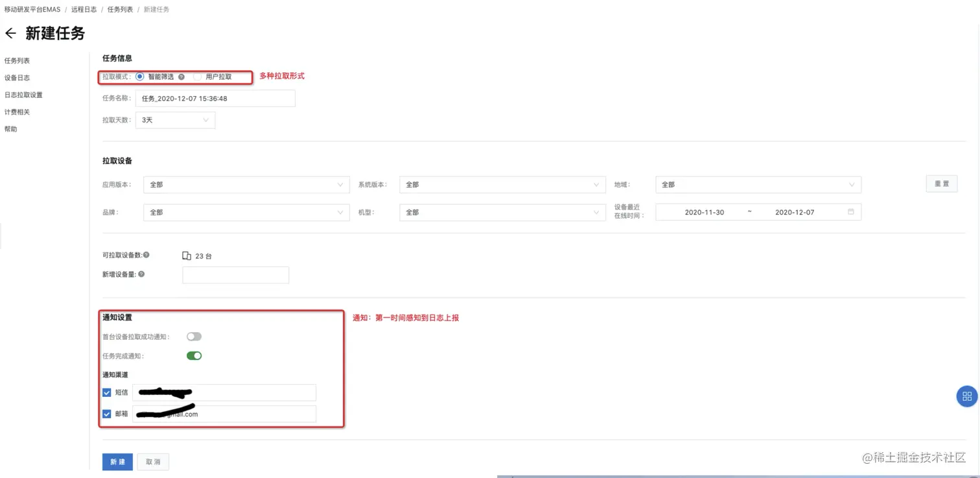This screenshot has height=478, width=980.
Task: Expand the 系统版本 dropdown
Action: tap(502, 185)
